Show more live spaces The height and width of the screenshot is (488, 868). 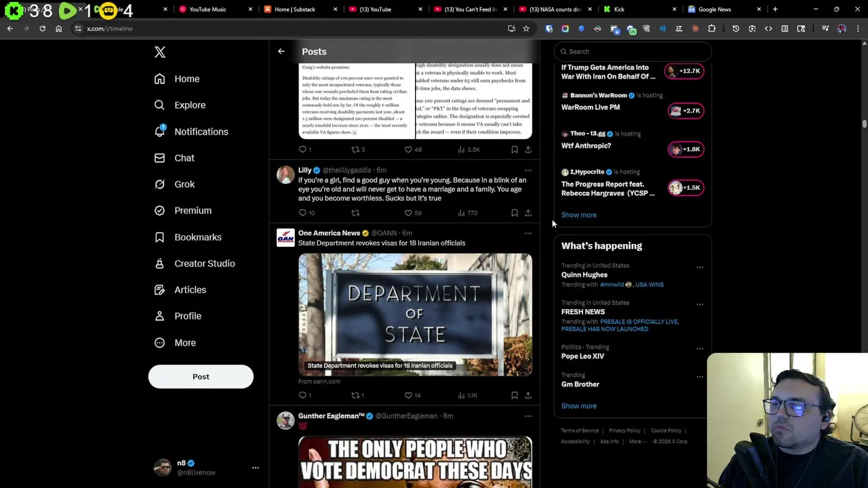[x=578, y=215]
